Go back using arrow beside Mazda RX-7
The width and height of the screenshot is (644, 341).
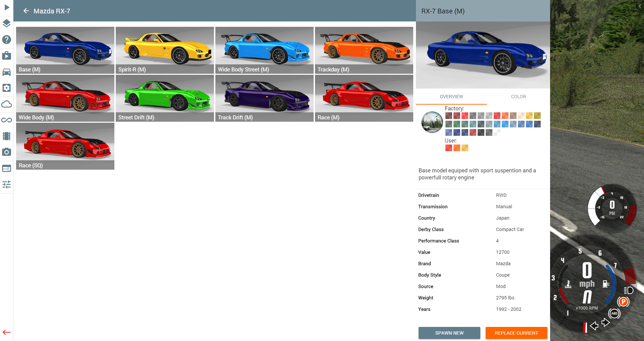coord(26,11)
